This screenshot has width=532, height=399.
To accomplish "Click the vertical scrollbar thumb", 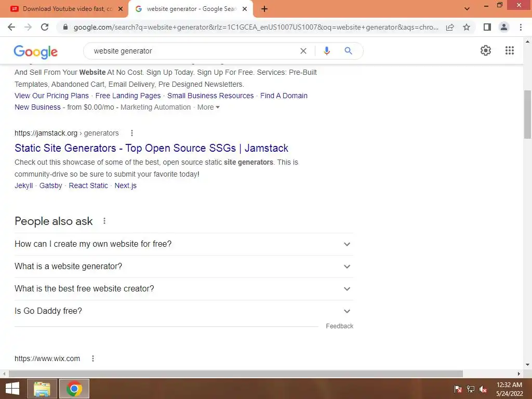I will (527, 114).
